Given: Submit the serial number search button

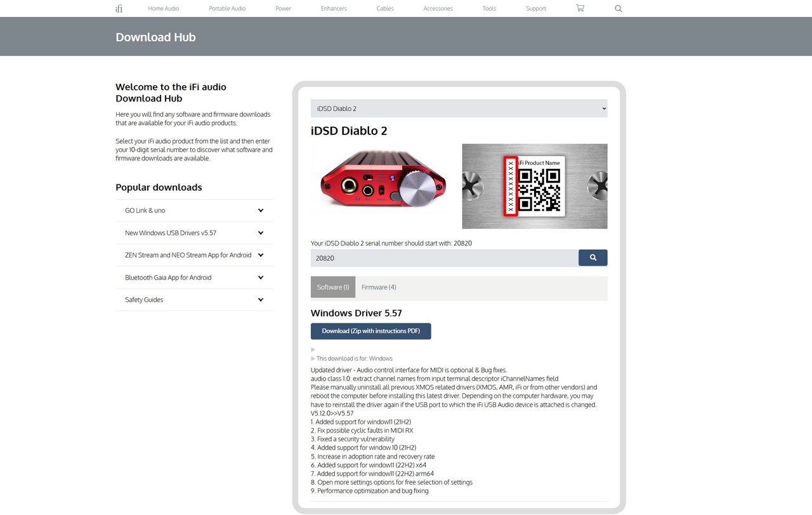Looking at the screenshot, I should pyautogui.click(x=593, y=257).
